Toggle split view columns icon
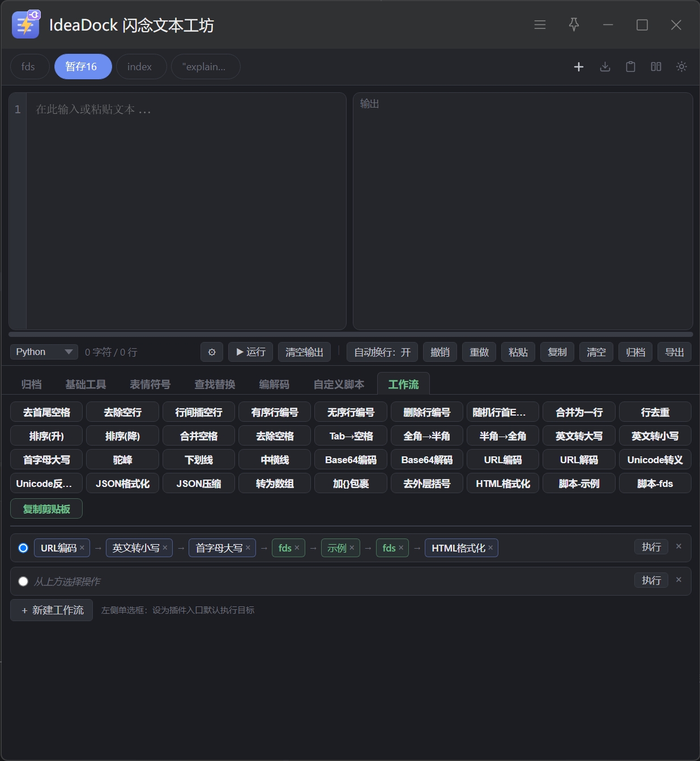The image size is (700, 761). coord(656,67)
